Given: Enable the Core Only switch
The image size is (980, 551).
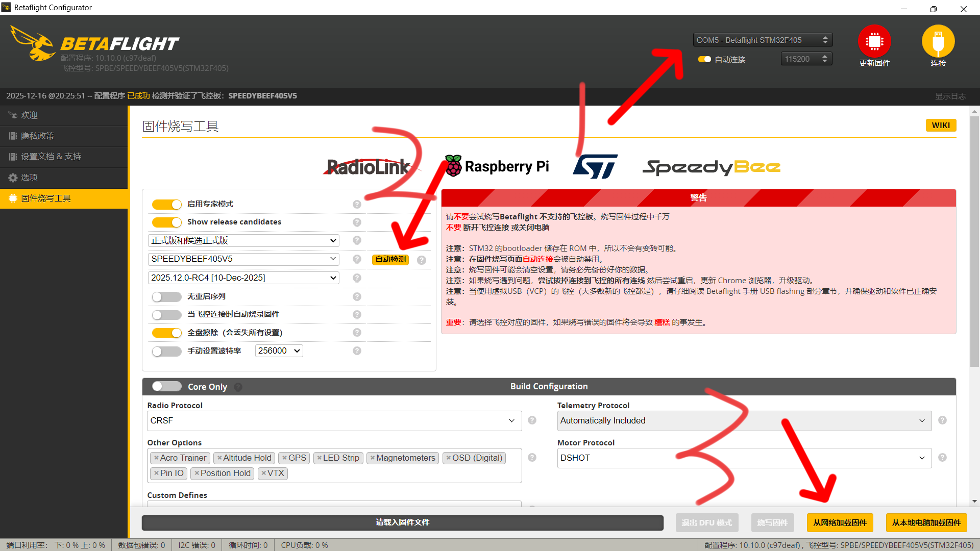Looking at the screenshot, I should [166, 386].
